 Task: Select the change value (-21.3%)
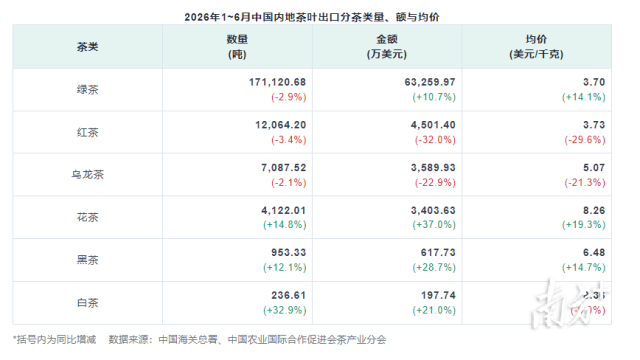585,183
